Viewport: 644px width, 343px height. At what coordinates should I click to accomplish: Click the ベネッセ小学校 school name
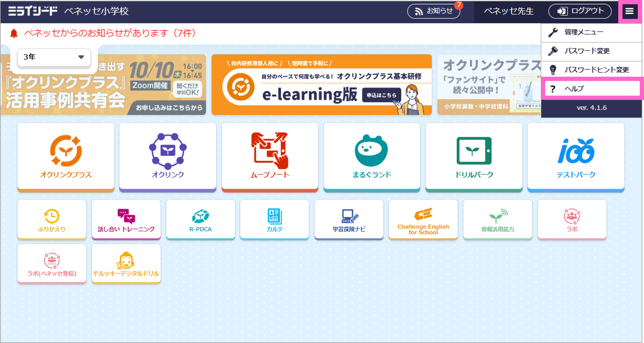pos(97,11)
